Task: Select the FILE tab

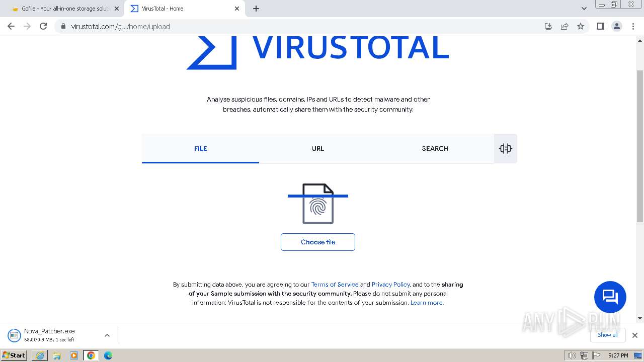Action: click(200, 148)
